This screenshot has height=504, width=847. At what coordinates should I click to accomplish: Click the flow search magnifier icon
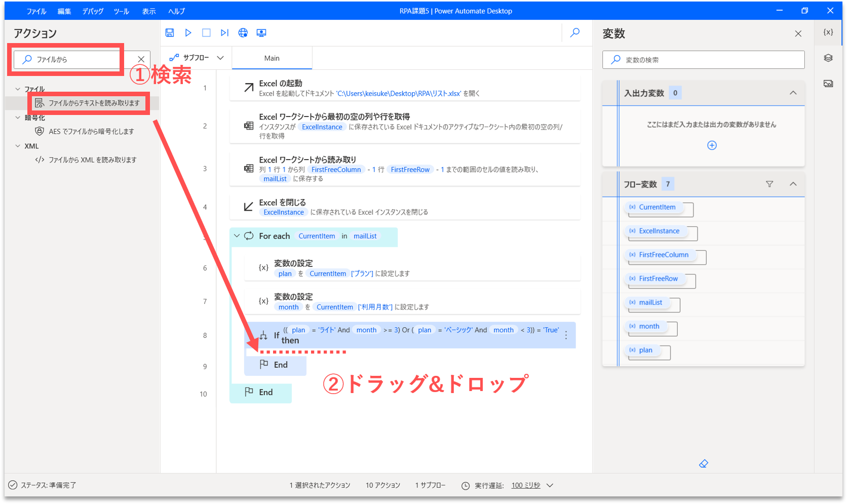(x=575, y=33)
